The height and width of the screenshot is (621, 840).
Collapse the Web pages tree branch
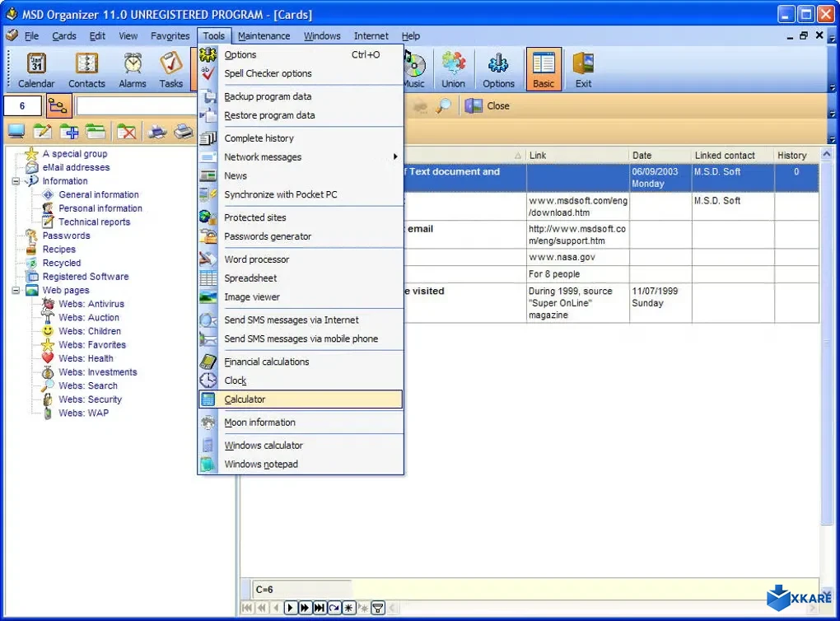coord(16,290)
